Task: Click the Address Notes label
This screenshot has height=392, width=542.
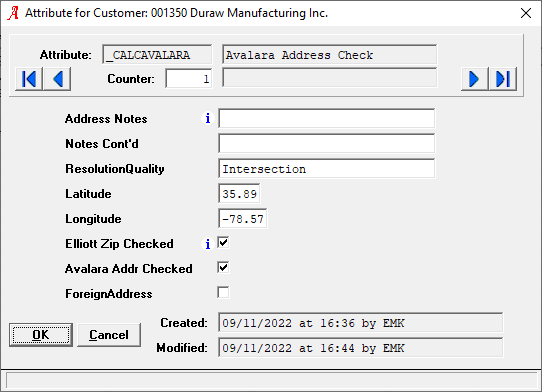Action: click(106, 119)
